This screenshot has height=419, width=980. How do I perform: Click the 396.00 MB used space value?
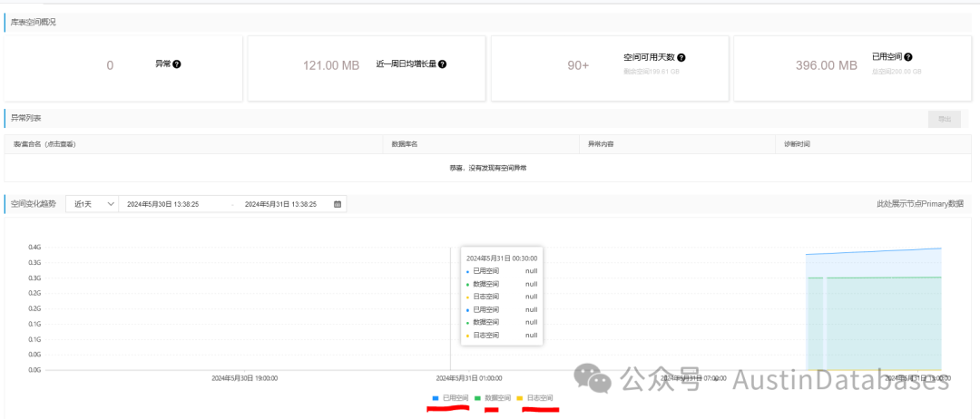click(x=827, y=65)
